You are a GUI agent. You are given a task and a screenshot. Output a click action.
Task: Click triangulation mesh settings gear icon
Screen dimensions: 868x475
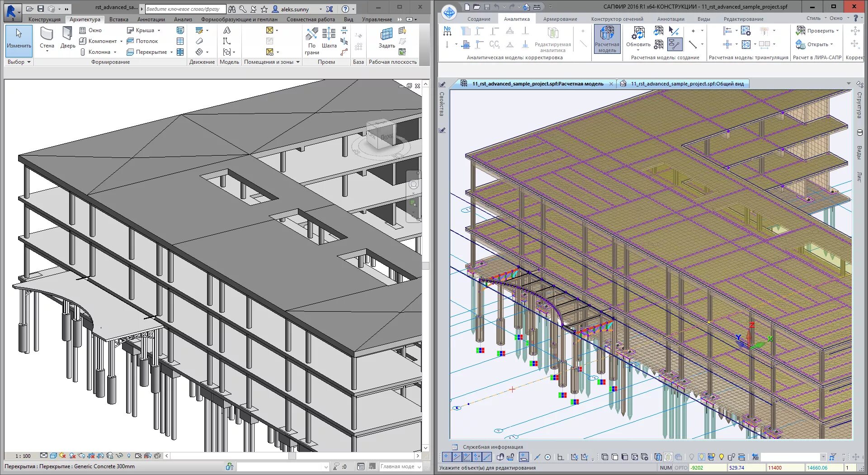(746, 31)
